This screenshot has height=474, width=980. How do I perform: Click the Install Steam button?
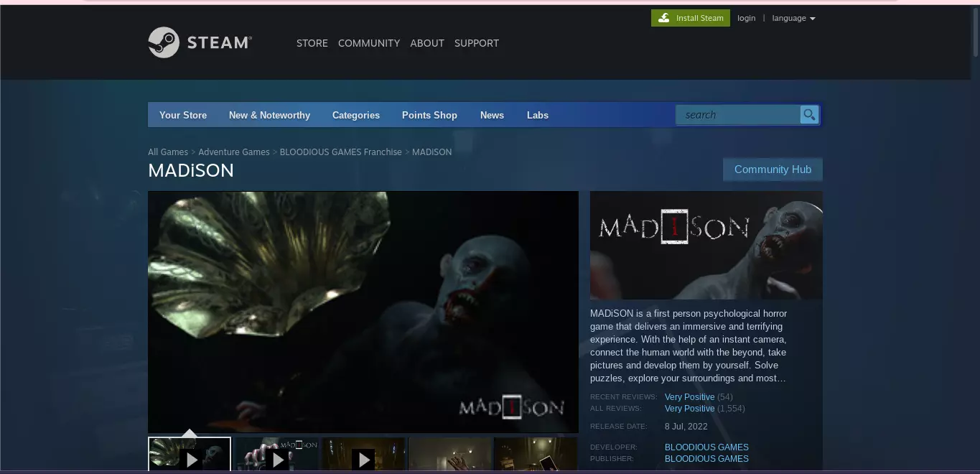click(x=691, y=18)
